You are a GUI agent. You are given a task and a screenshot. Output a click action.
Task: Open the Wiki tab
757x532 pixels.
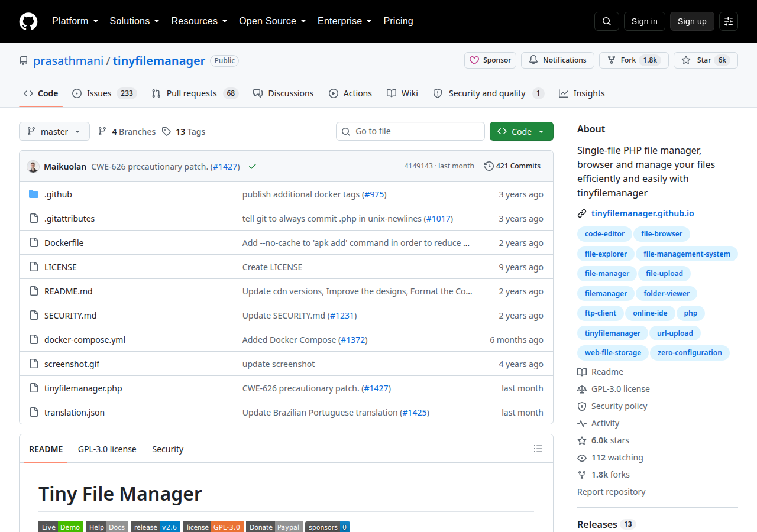tap(402, 93)
